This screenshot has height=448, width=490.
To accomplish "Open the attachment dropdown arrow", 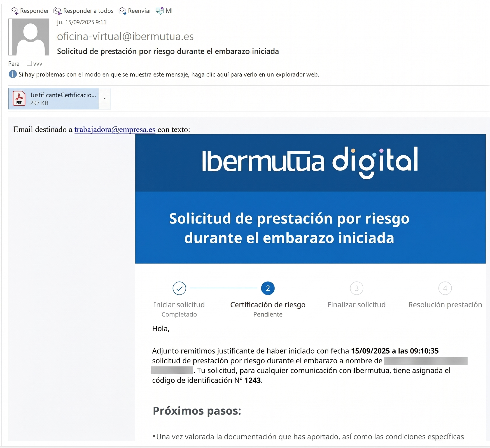I will [x=105, y=98].
